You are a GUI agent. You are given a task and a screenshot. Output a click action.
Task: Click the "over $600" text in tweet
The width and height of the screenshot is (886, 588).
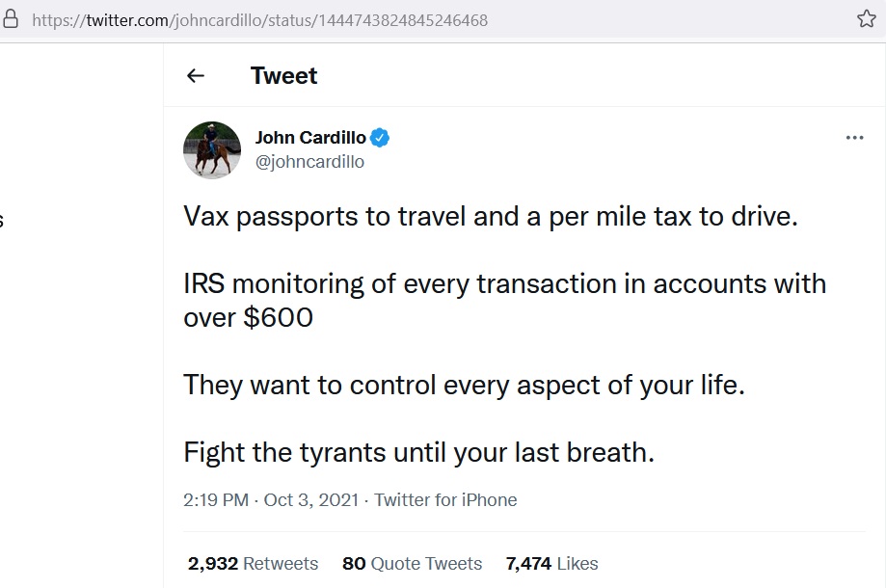click(x=248, y=318)
